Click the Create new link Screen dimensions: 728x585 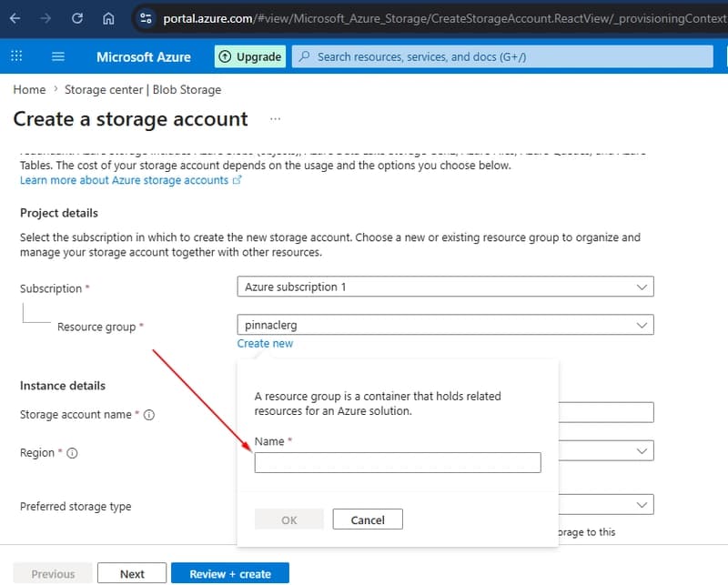pyautogui.click(x=265, y=344)
